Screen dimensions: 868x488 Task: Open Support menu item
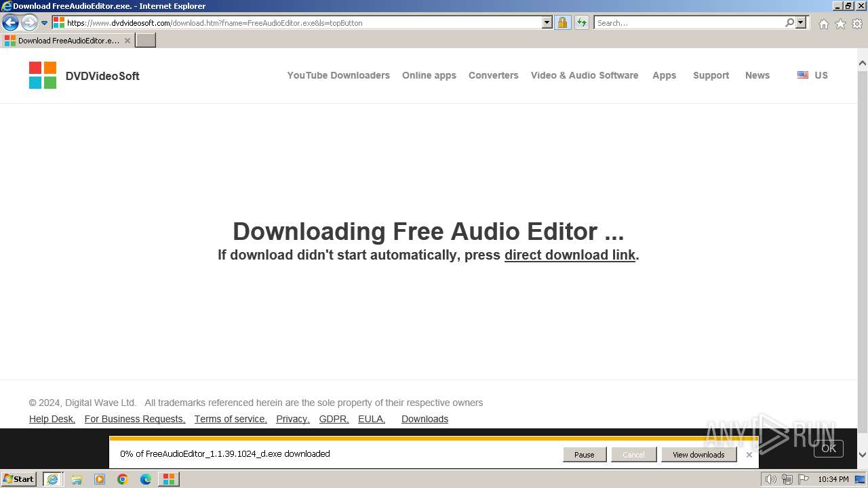point(711,75)
